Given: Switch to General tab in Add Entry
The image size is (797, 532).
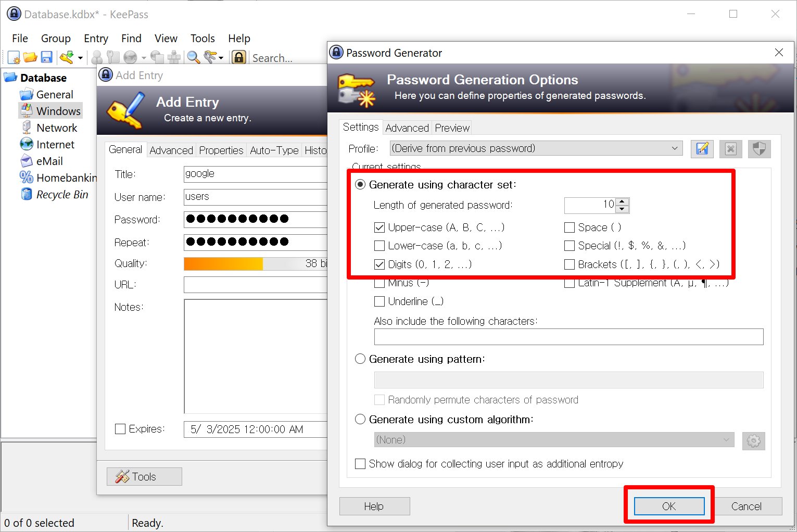Looking at the screenshot, I should click(125, 149).
